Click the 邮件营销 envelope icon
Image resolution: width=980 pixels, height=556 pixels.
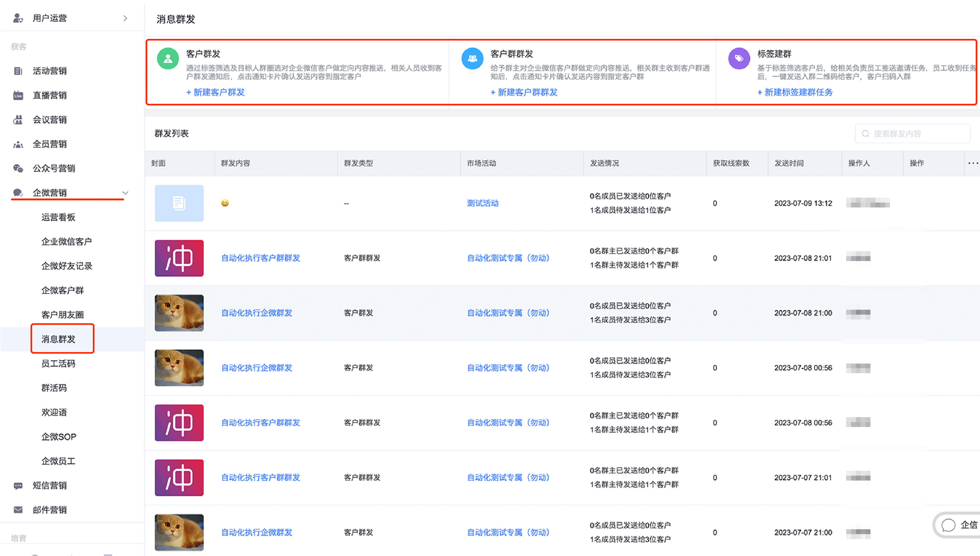(18, 510)
